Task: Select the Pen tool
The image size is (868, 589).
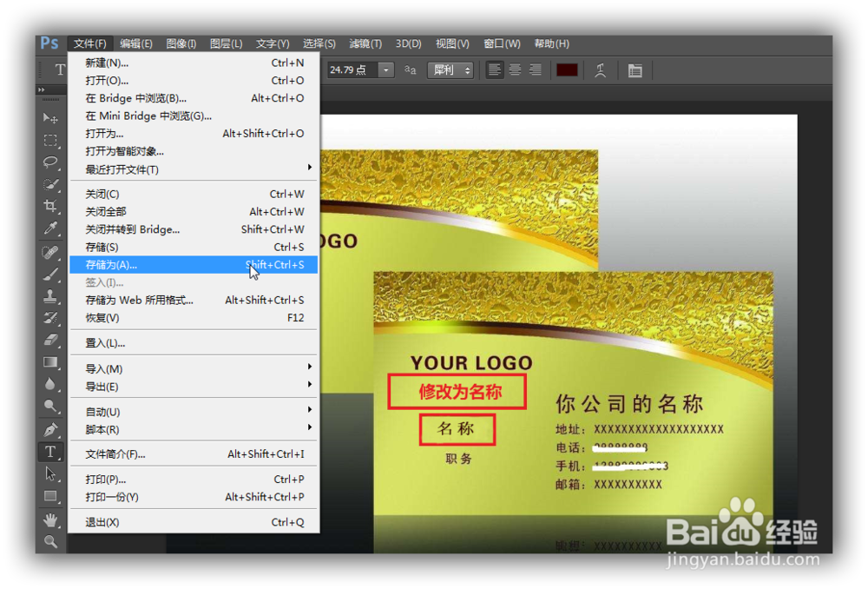Action: (x=50, y=429)
